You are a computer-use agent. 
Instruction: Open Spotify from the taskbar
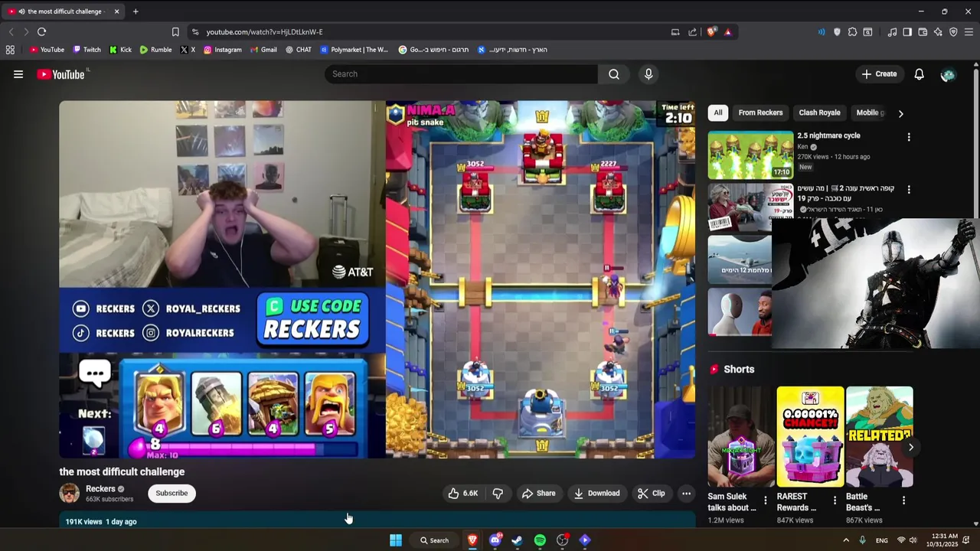coord(540,540)
